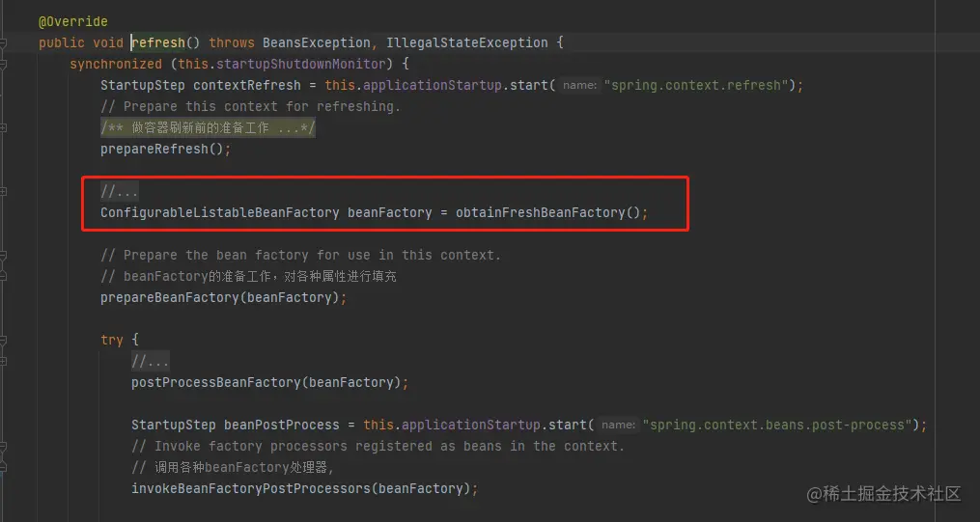This screenshot has height=522, width=980.
Task: Click comment '调用各种beanFactory处理器,'
Action: click(233, 468)
